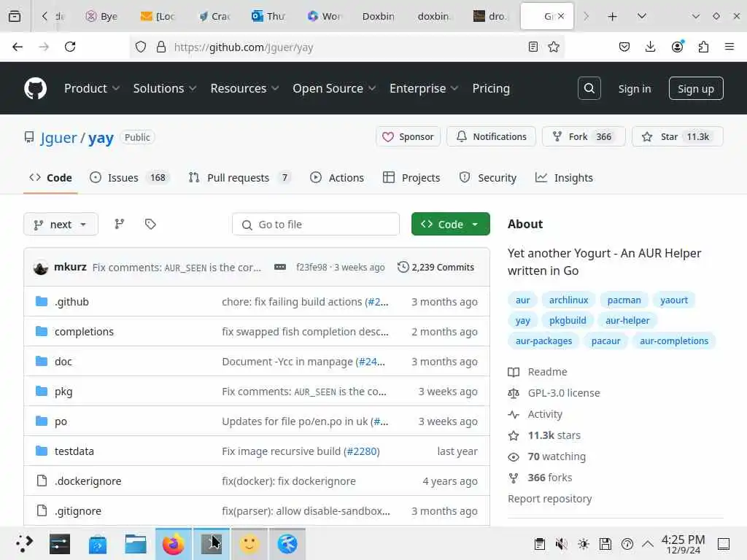Screen dimensions: 747x560
Task: Open the Firefox taskbar icon
Action: coord(174,544)
